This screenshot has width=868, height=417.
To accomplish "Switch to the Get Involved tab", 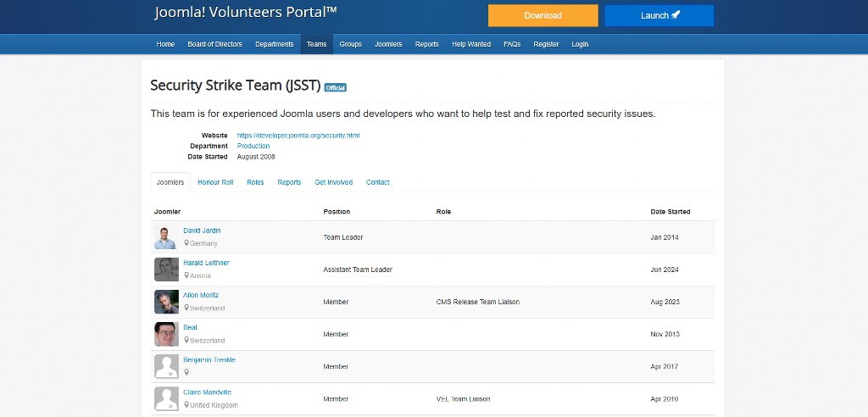I will [334, 182].
